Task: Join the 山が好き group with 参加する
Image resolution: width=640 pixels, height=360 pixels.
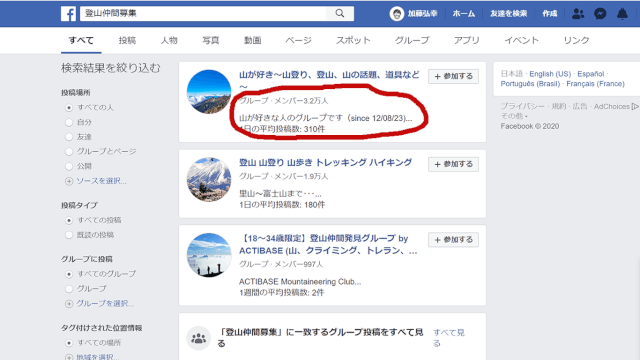Action: pyautogui.click(x=453, y=76)
